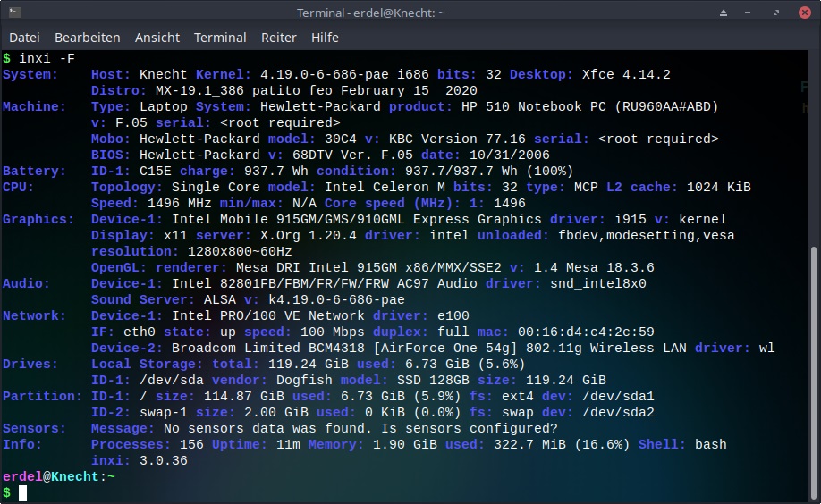Open the Hilfe menu
821x504 pixels.
click(x=325, y=38)
